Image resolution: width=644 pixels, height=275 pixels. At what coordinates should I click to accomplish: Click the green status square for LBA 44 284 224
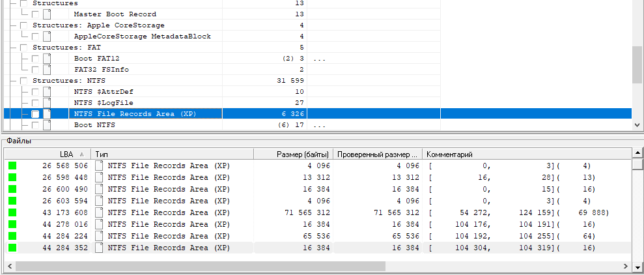[12, 237]
